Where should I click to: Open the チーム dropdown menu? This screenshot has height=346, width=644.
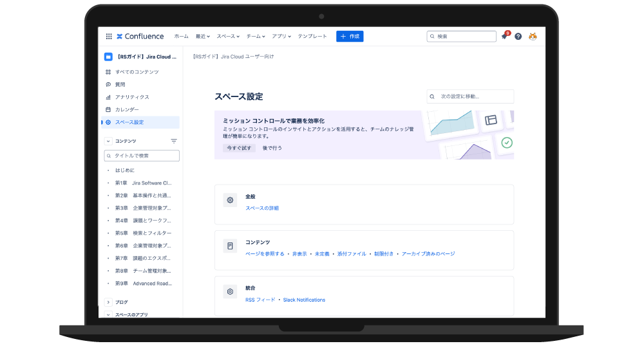pos(256,37)
